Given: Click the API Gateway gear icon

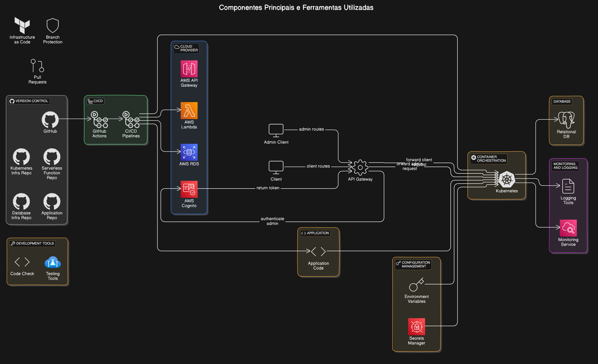Looking at the screenshot, I should coord(360,167).
